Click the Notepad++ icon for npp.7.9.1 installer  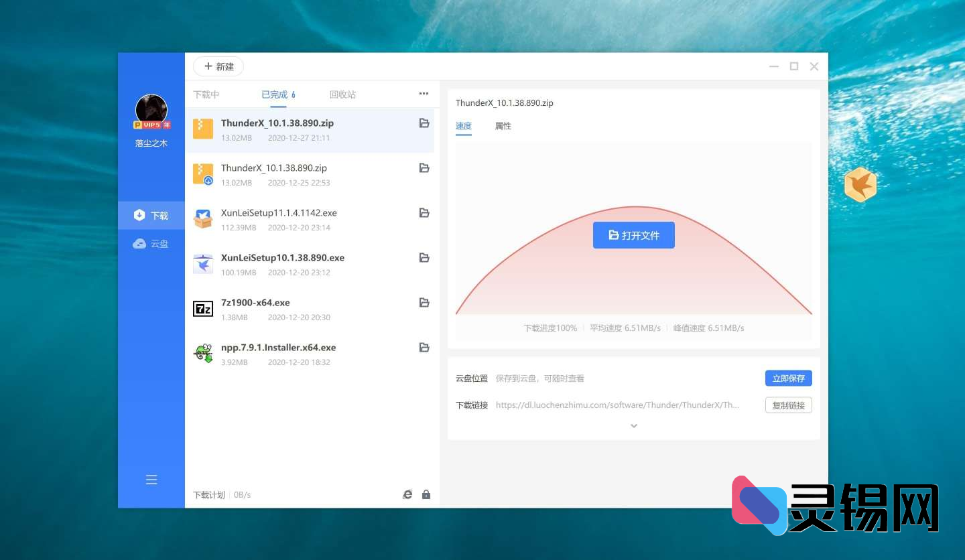click(x=203, y=353)
